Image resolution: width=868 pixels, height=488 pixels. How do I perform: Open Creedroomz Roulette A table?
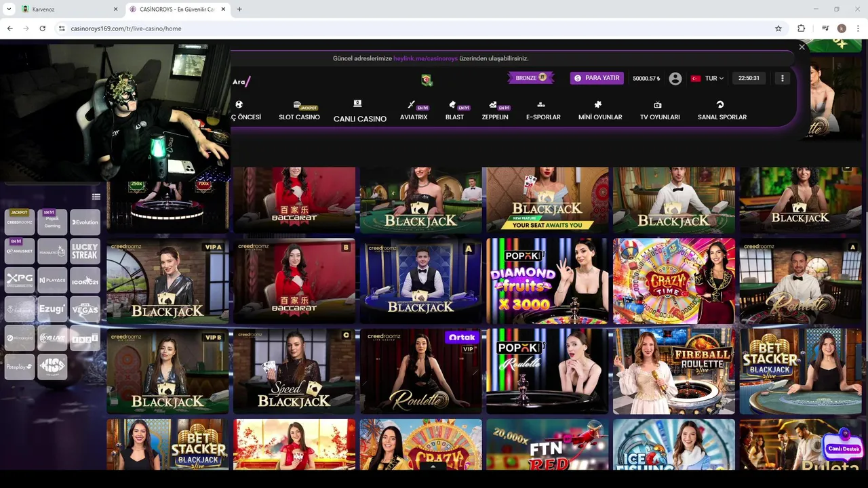(x=801, y=281)
